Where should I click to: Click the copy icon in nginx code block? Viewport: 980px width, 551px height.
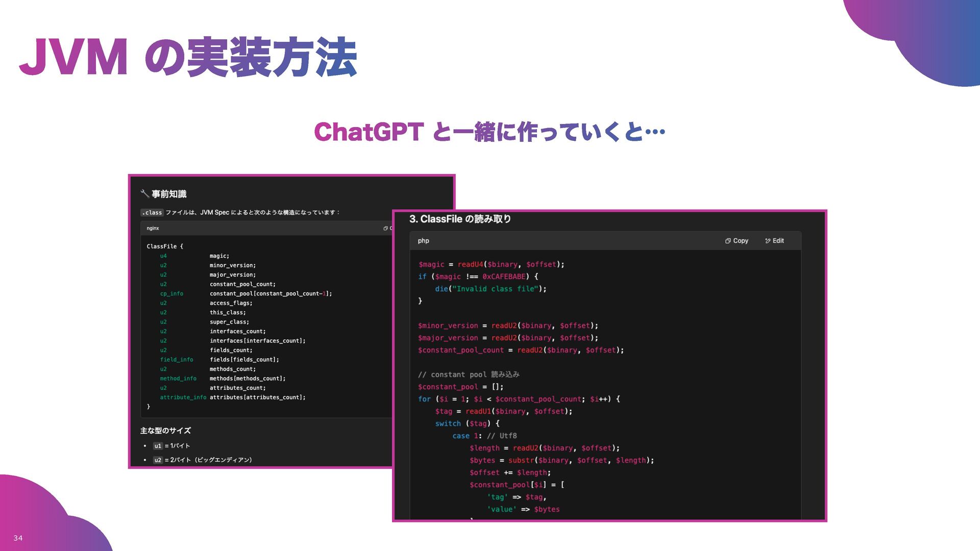[386, 229]
